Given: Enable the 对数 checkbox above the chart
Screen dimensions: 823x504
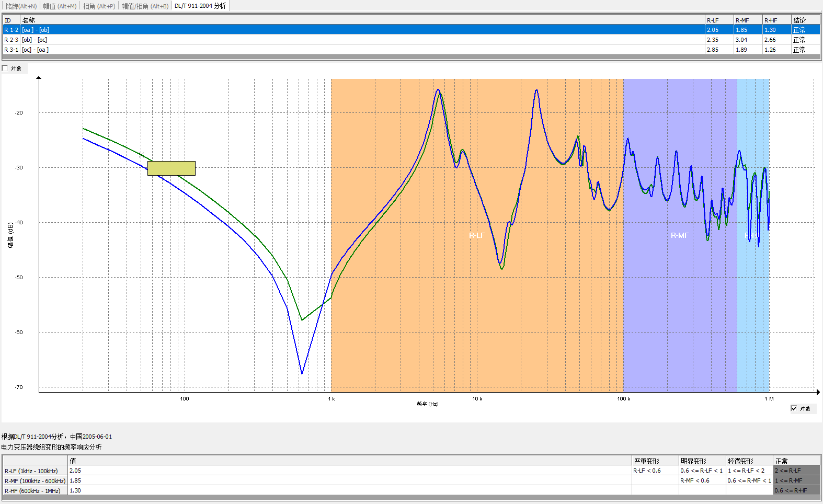Looking at the screenshot, I should (x=5, y=68).
